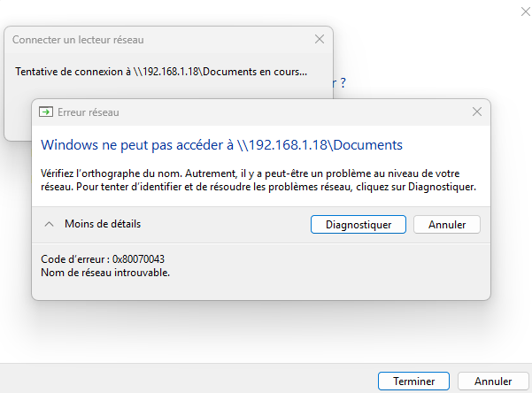The width and height of the screenshot is (532, 393).
Task: Close the main wizard window
Action: pos(526,12)
